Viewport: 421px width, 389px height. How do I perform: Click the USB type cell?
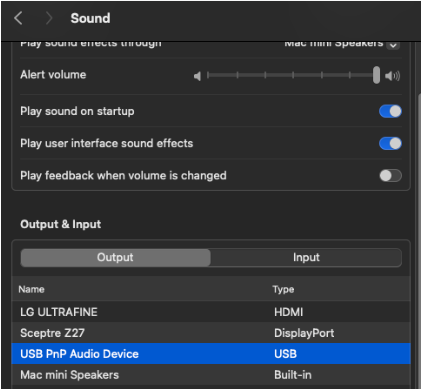(286, 354)
